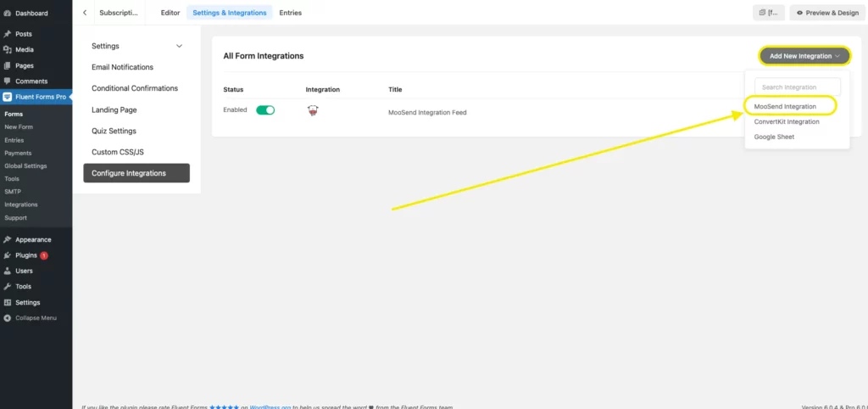Open the Forms submenu link

point(14,115)
